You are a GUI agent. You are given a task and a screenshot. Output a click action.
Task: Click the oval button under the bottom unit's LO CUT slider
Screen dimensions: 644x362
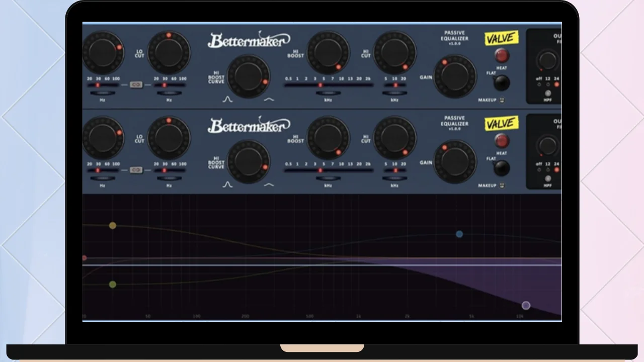pos(169,178)
